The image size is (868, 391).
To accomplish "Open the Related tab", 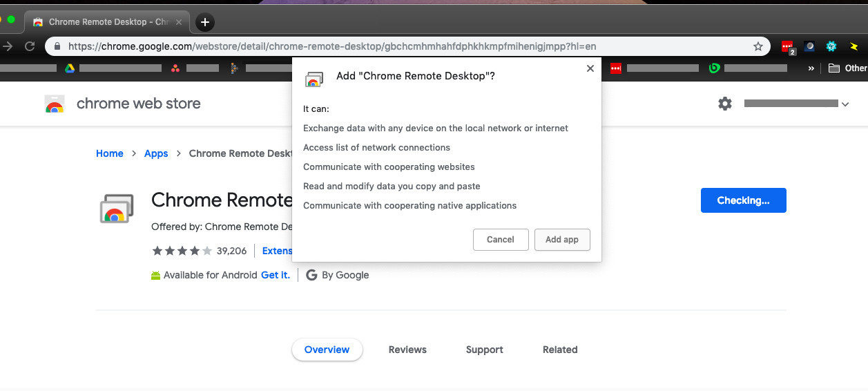I will point(560,350).
